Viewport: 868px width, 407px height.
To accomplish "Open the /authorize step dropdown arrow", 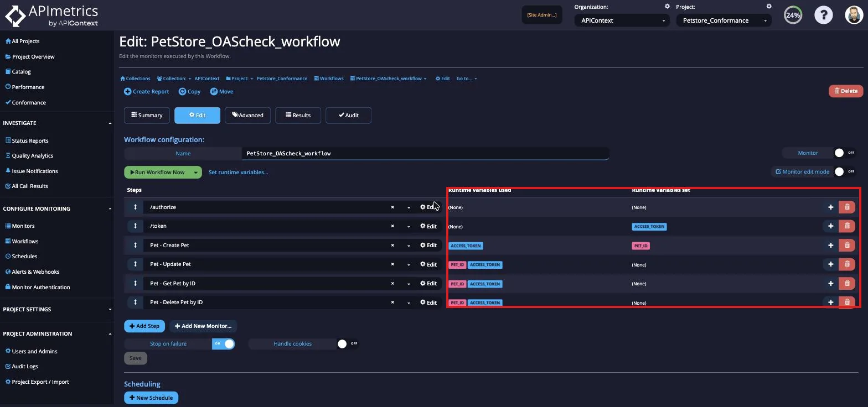I will pos(409,207).
